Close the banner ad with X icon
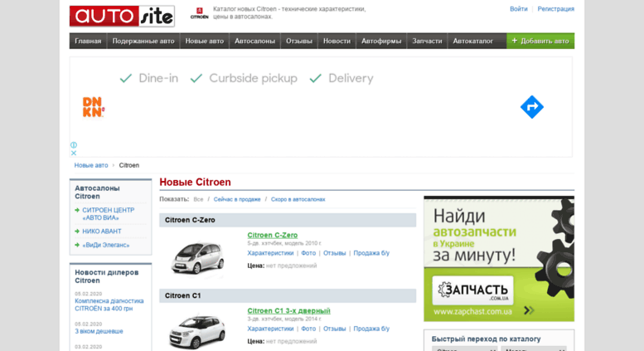The image size is (644, 351). pos(74,153)
